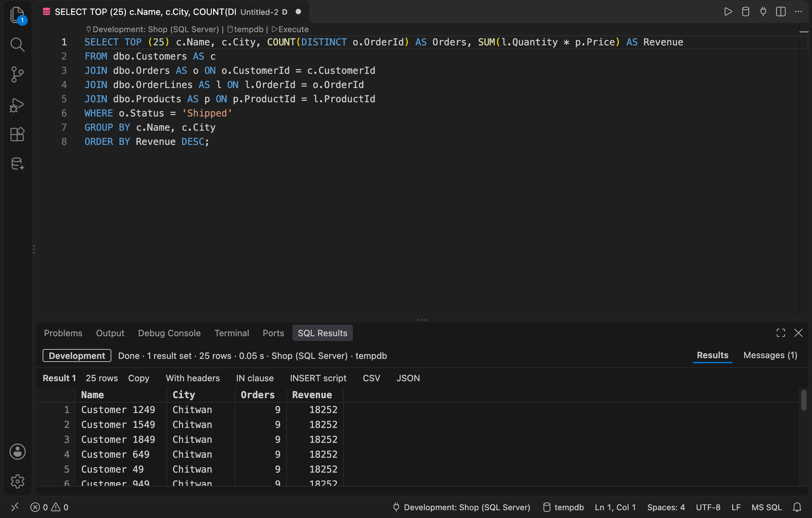812x518 pixels.
Task: Export results using the CSV button
Action: click(371, 378)
